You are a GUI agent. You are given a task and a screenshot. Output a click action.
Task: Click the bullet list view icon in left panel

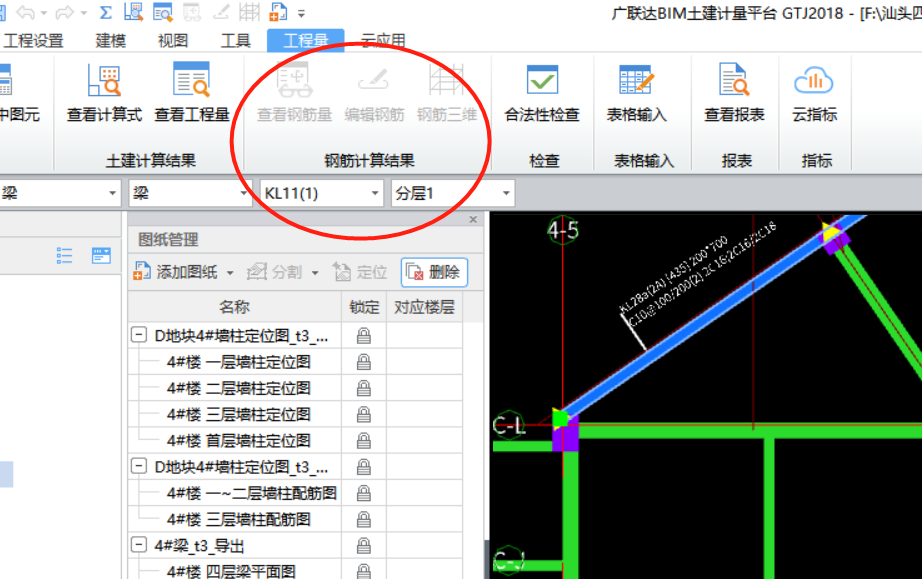tap(64, 256)
